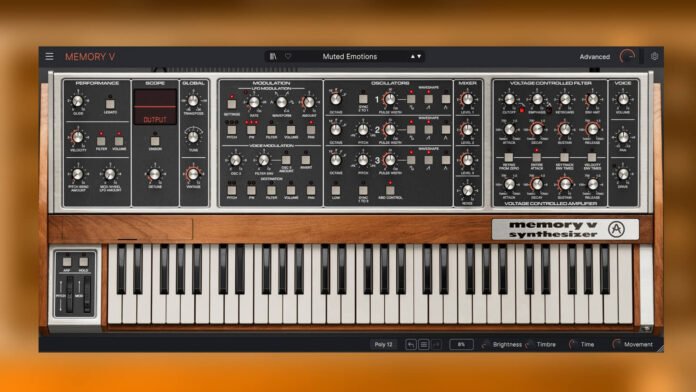This screenshot has height=392, width=696.
Task: Adjust the Mod Wheel LFO Amount knob
Action: pyautogui.click(x=110, y=174)
